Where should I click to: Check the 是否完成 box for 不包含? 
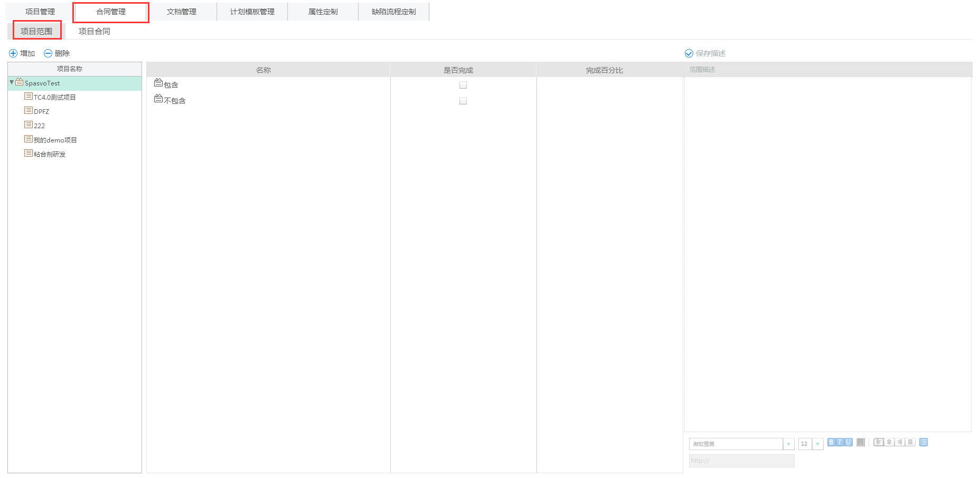coord(463,101)
